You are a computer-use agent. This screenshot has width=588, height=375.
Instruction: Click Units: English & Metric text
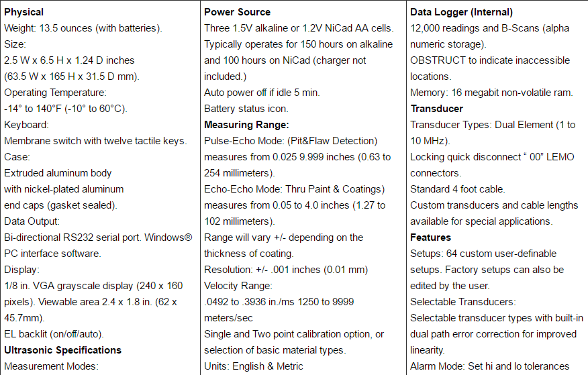tap(254, 366)
